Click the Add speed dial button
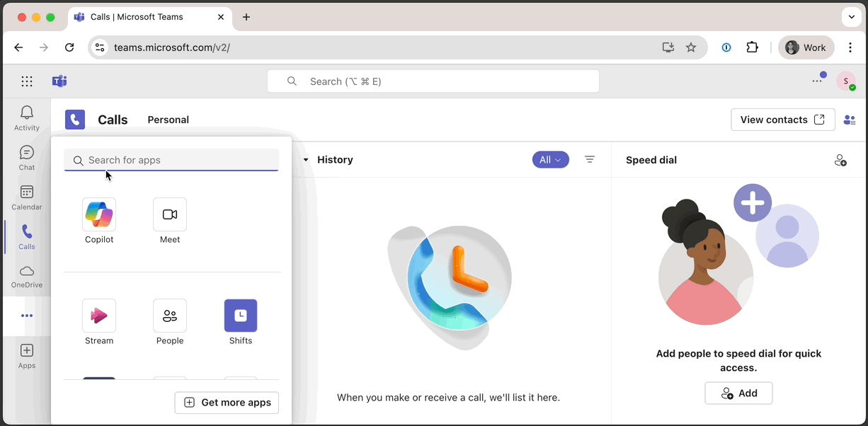The image size is (868, 426). 738,393
